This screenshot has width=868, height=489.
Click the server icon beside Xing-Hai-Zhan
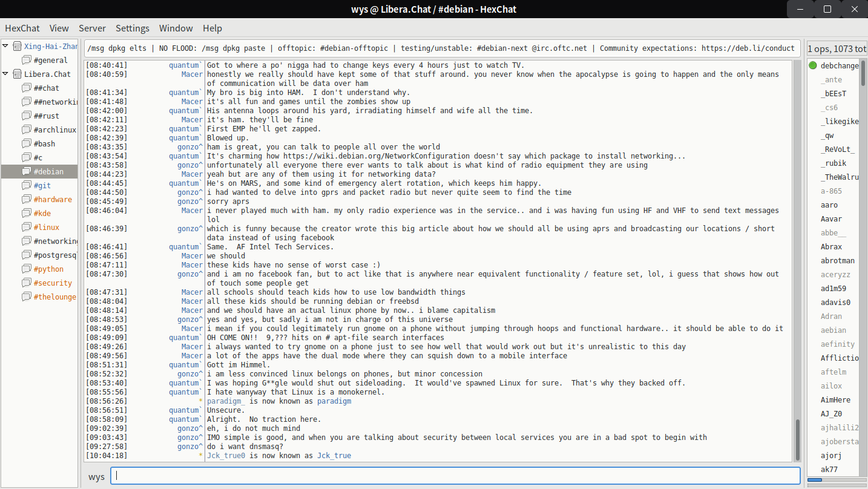17,47
